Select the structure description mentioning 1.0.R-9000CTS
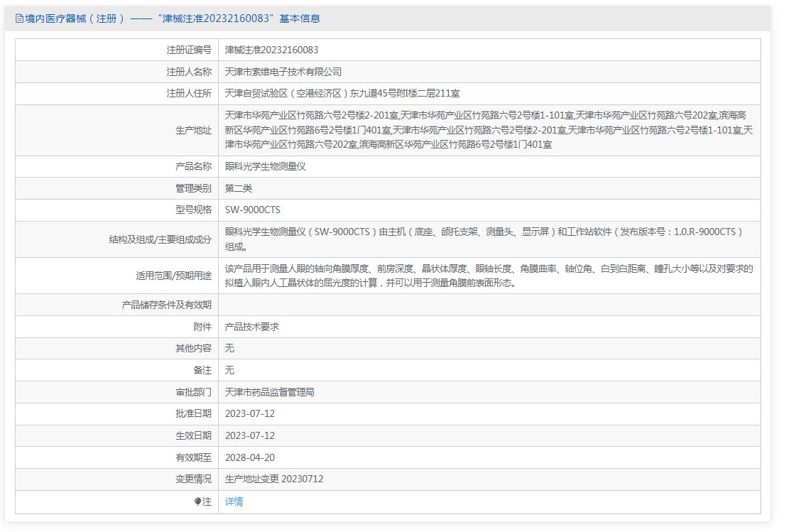This screenshot has height=532, width=789. tap(484, 239)
